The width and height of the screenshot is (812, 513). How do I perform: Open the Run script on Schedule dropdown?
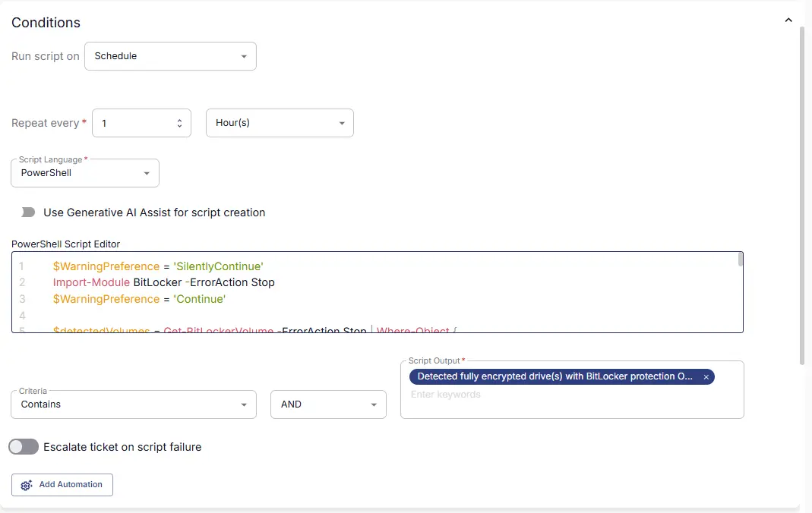pos(170,56)
